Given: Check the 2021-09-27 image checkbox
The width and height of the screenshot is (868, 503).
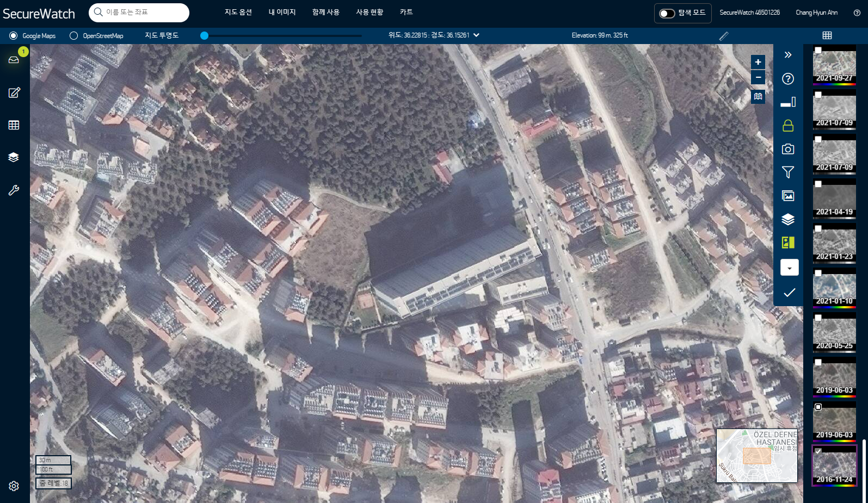Looking at the screenshot, I should (818, 50).
